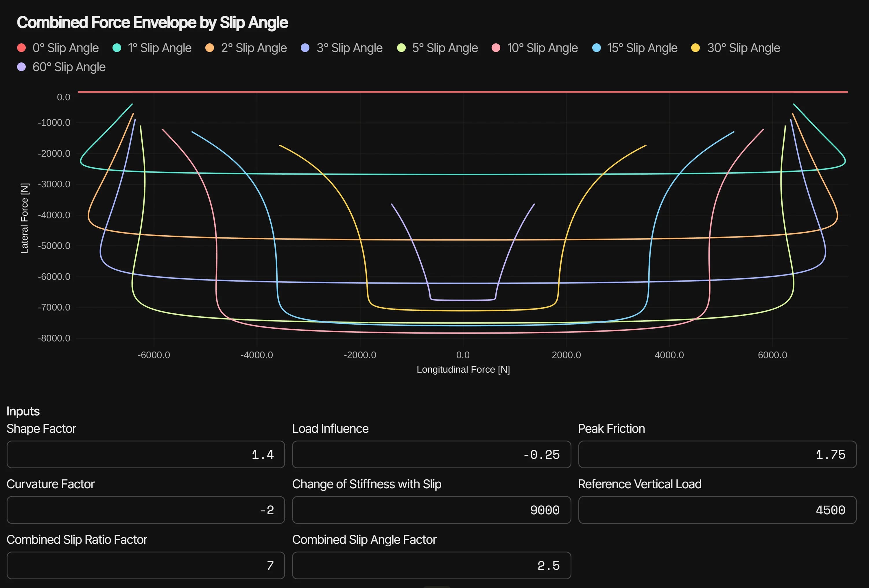Click the '-8000.0' y-axis tick label
This screenshot has width=869, height=588.
(54, 338)
